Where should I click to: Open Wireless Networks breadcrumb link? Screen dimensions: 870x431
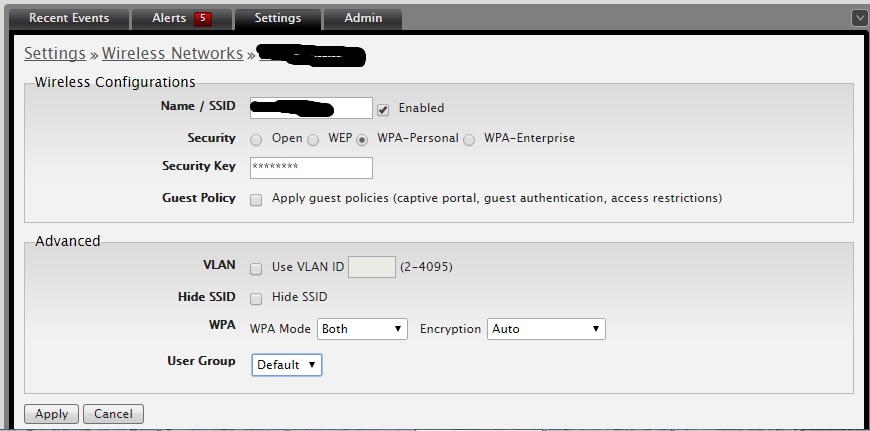[x=172, y=54]
